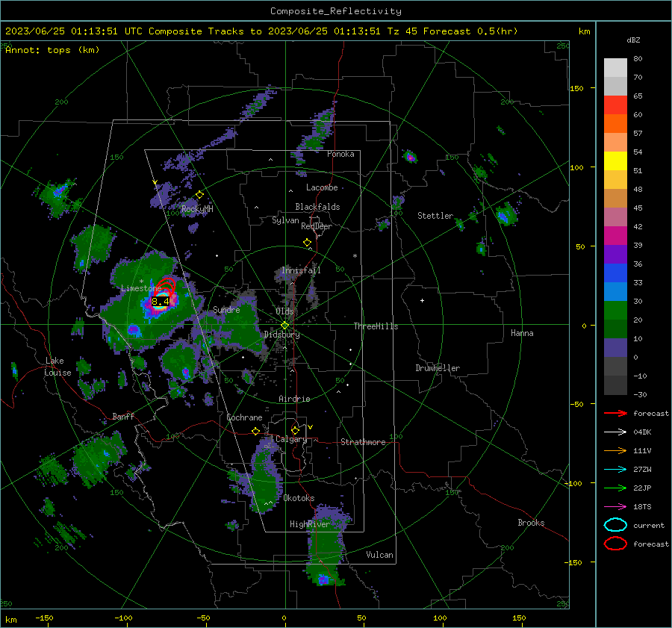672x628 pixels.
Task: Click the 8.4 storm top label
Action: pos(161,302)
